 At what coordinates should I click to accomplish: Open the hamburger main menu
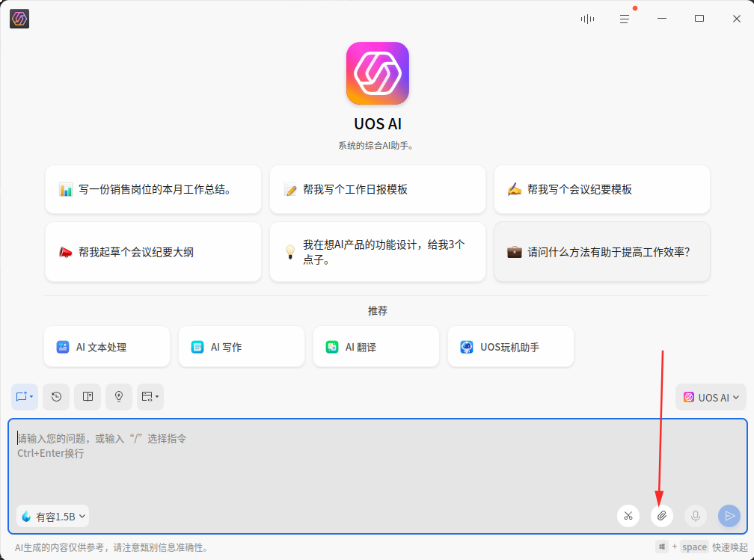[624, 19]
